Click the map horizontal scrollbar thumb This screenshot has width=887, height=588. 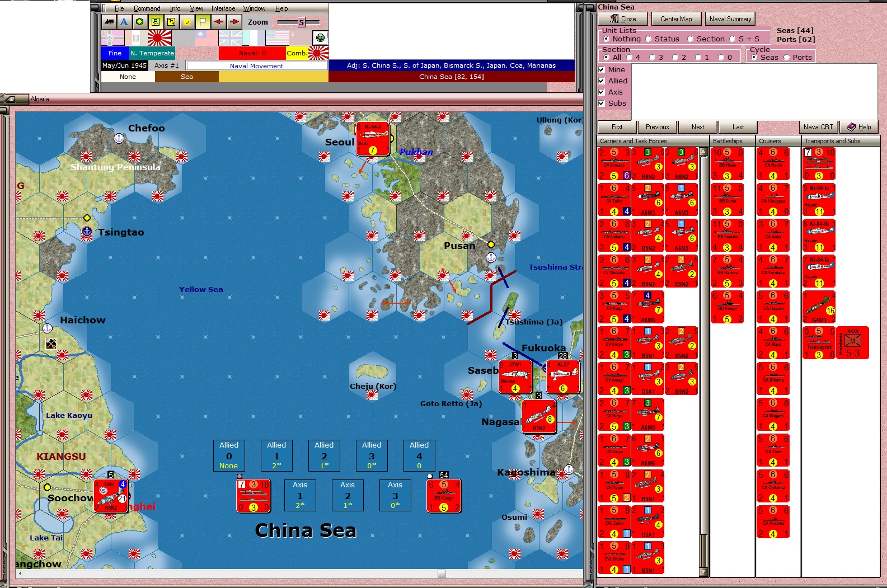442,573
